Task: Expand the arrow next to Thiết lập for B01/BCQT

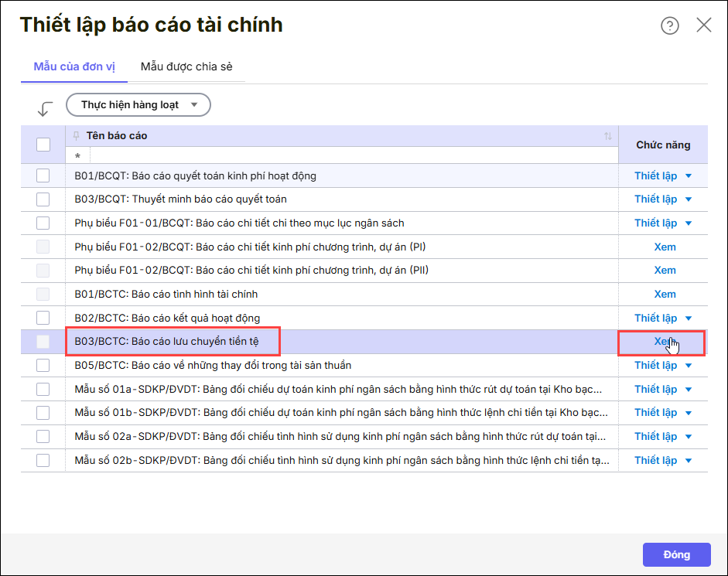Action: tap(689, 176)
